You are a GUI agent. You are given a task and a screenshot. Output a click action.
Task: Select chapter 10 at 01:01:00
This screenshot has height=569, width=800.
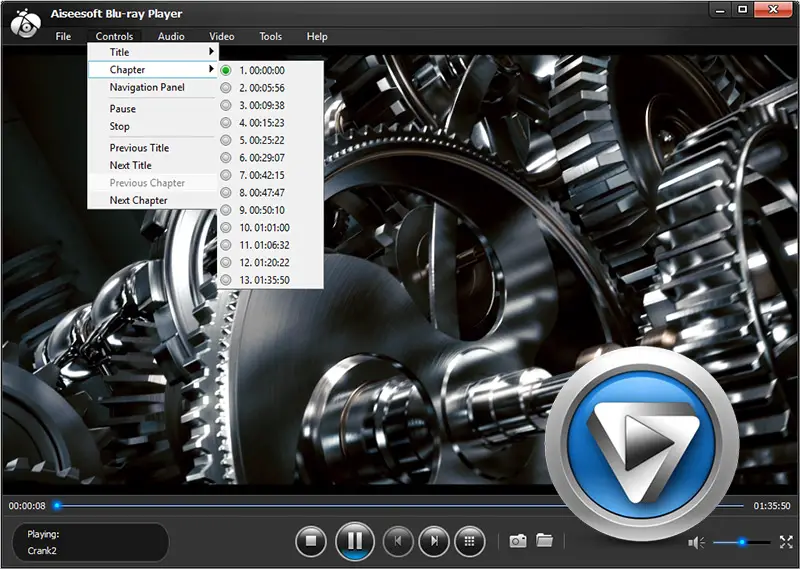pyautogui.click(x=270, y=228)
